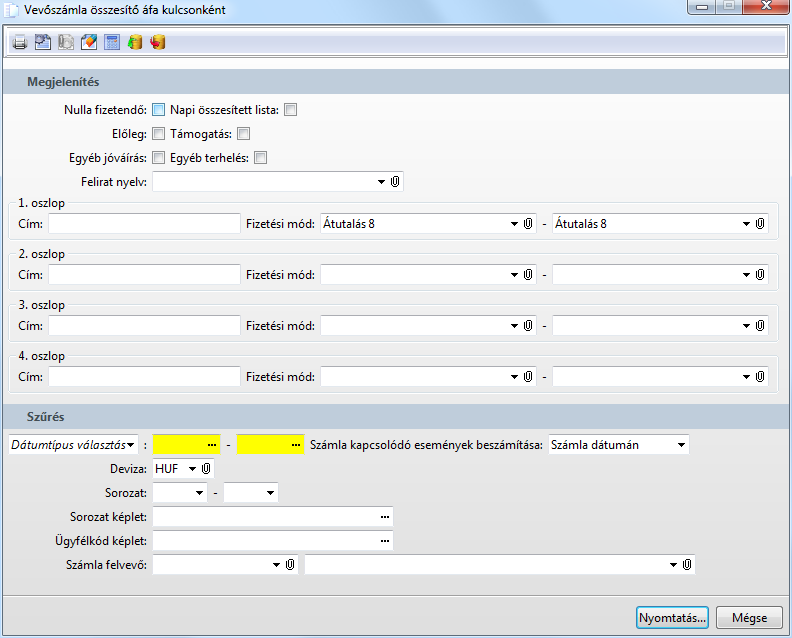Click 4. oszlop Cím input field

(144, 377)
